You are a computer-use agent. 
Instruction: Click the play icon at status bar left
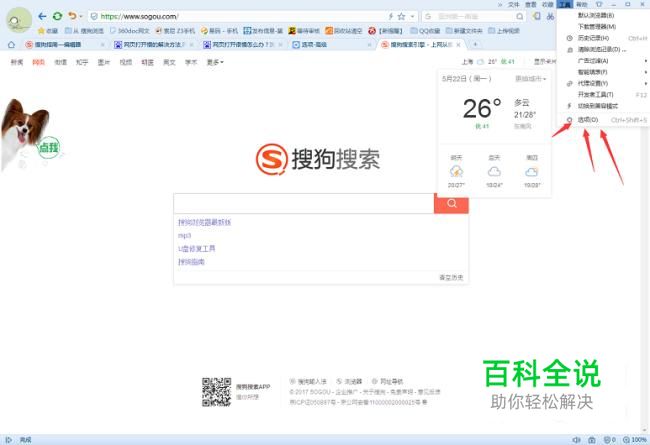point(9,440)
